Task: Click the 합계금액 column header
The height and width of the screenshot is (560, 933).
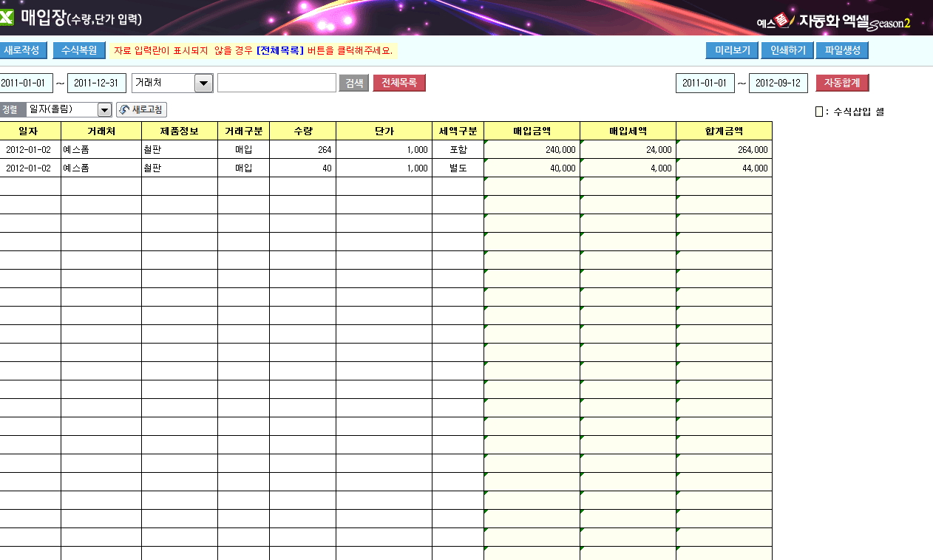Action: (x=724, y=131)
